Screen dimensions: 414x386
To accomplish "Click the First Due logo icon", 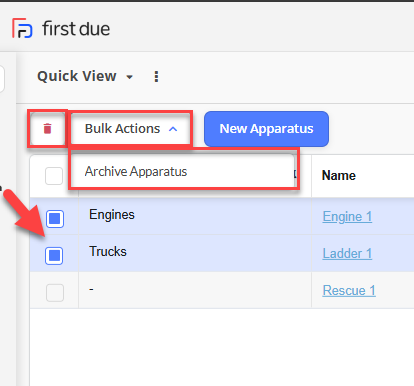I will click(22, 28).
